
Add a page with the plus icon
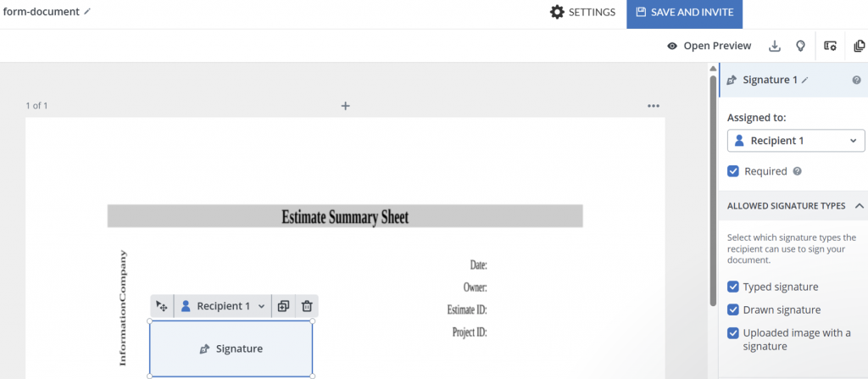[x=346, y=106]
